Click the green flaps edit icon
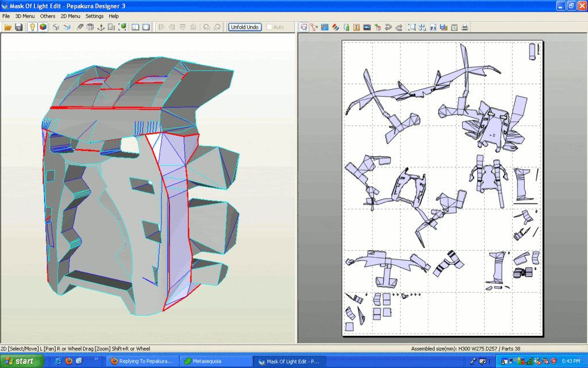The width and height of the screenshot is (588, 368). point(346,27)
